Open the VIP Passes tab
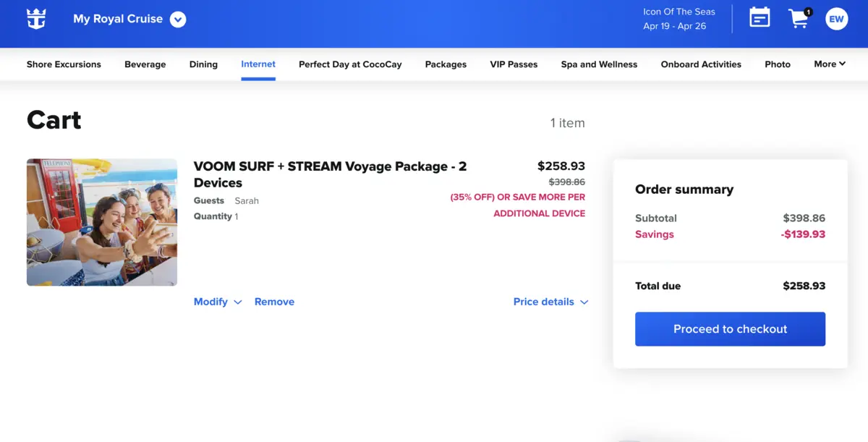This screenshot has width=868, height=442. coord(514,64)
